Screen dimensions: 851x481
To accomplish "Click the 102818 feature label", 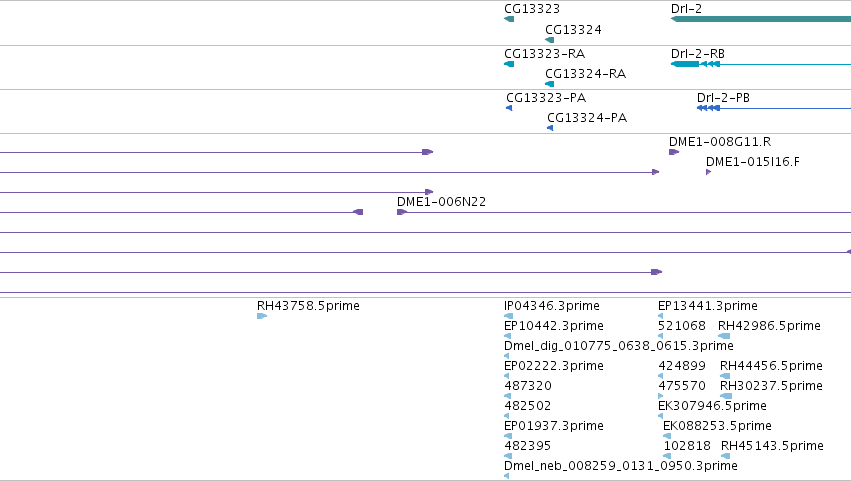I will pyautogui.click(x=687, y=446).
